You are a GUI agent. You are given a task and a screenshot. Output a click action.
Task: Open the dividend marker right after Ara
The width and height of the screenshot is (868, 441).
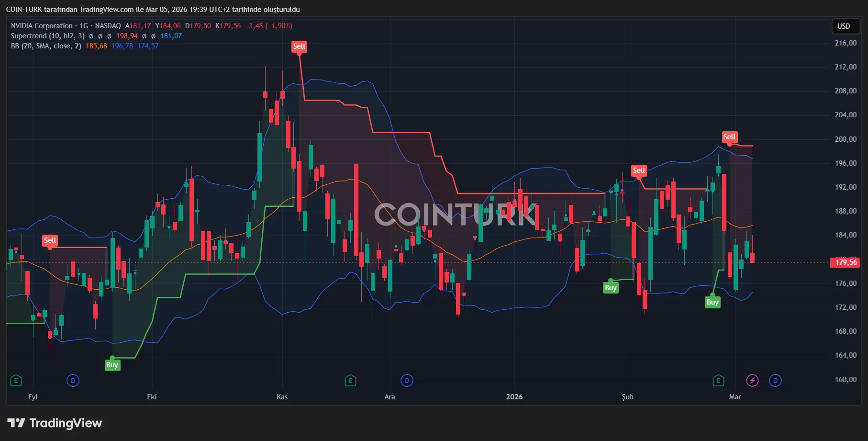(x=407, y=381)
